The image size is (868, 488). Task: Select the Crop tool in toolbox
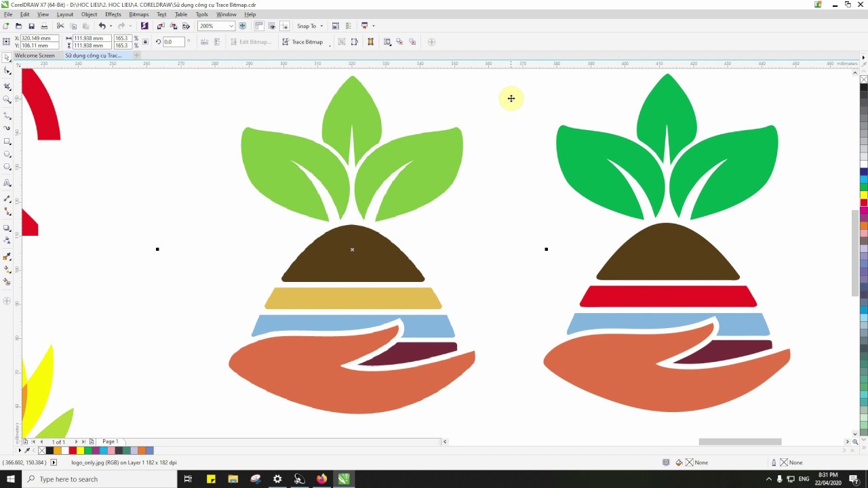point(7,87)
